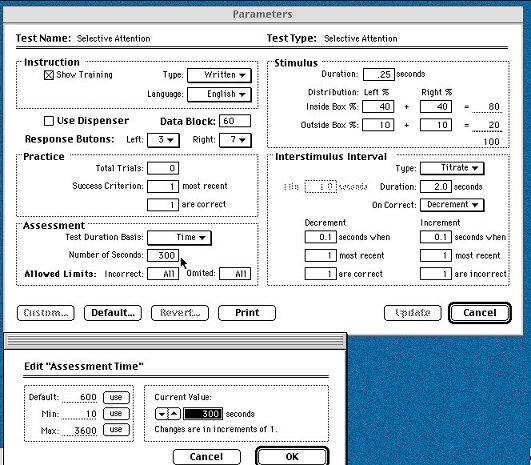Click the Number of Seconds field
Viewport: 531px width, 465px height.
pyautogui.click(x=163, y=255)
